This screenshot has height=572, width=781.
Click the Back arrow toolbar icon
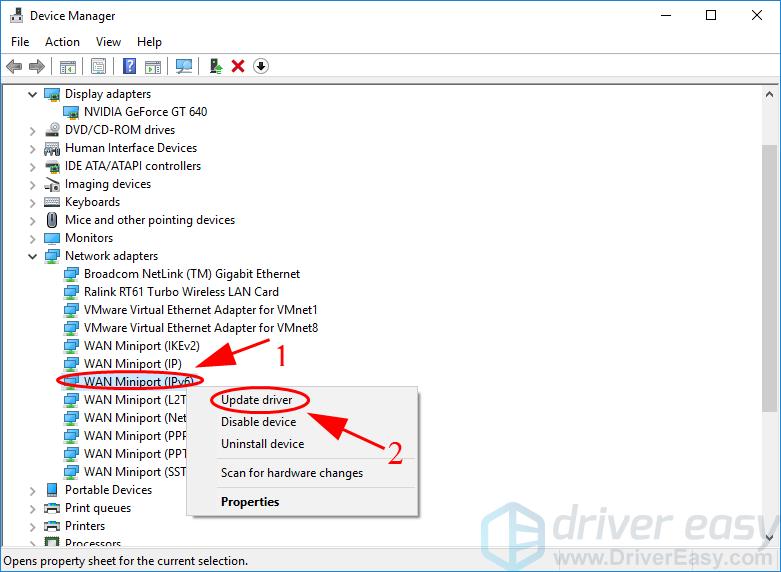[14, 67]
